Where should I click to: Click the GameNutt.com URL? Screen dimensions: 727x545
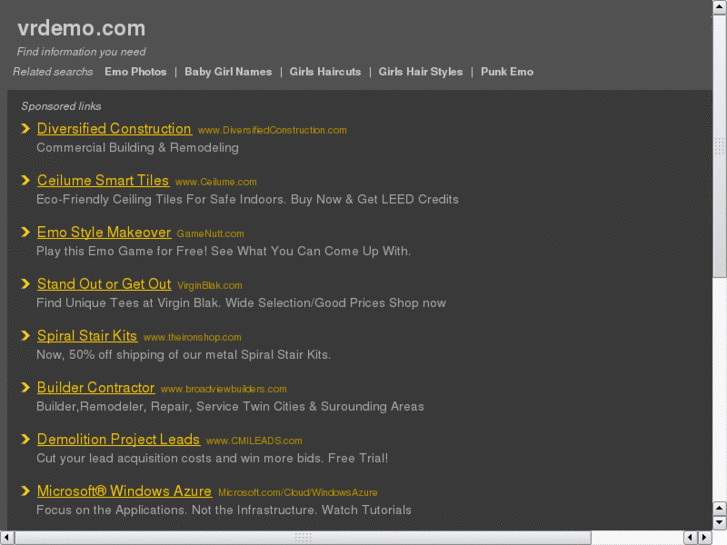(210, 234)
